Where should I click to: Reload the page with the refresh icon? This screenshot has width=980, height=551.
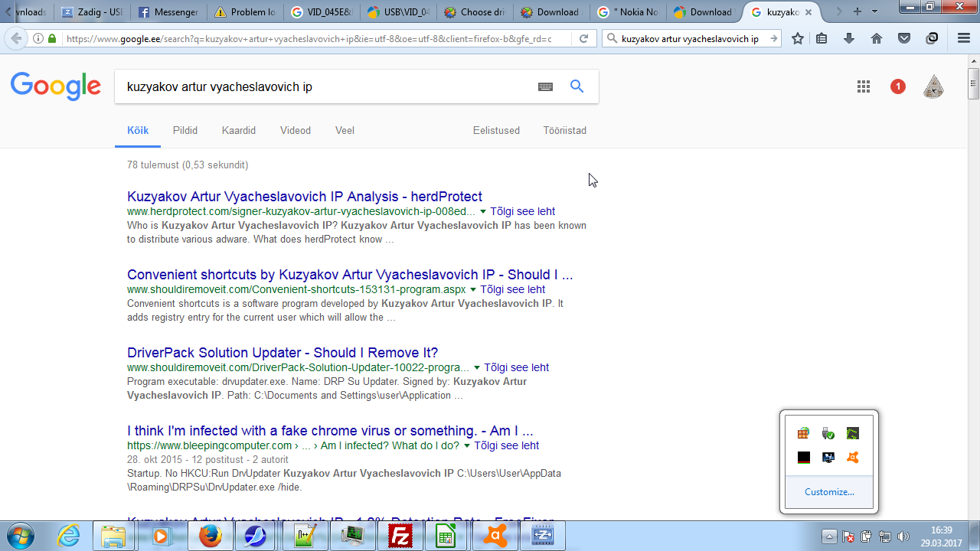click(x=583, y=38)
